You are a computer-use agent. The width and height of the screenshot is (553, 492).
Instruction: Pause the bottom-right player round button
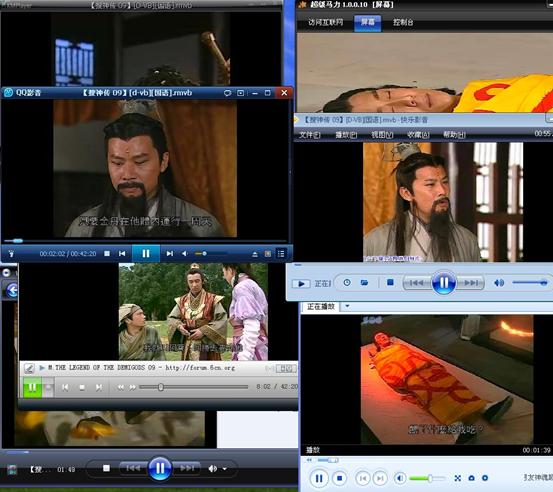(319, 479)
